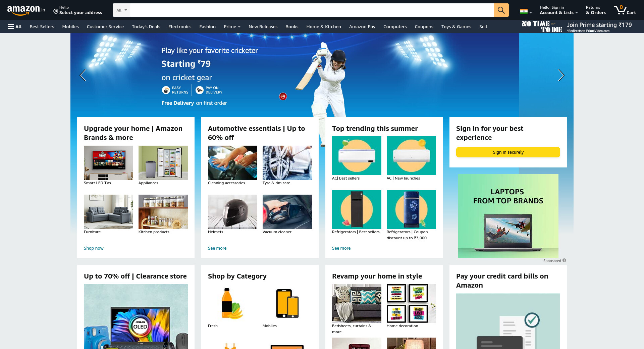Expand Account & Lists menu
This screenshot has height=349, width=644.
click(x=558, y=10)
